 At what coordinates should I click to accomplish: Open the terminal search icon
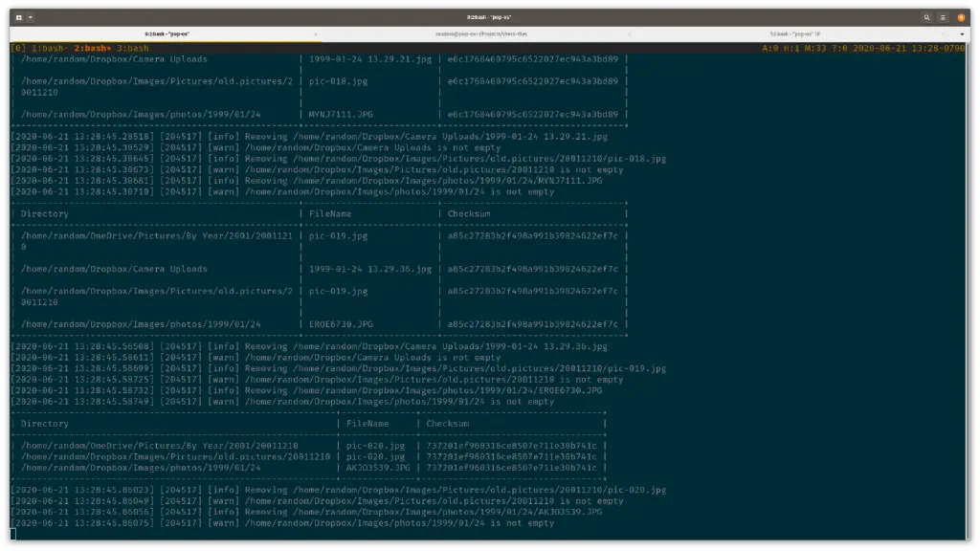pyautogui.click(x=926, y=17)
